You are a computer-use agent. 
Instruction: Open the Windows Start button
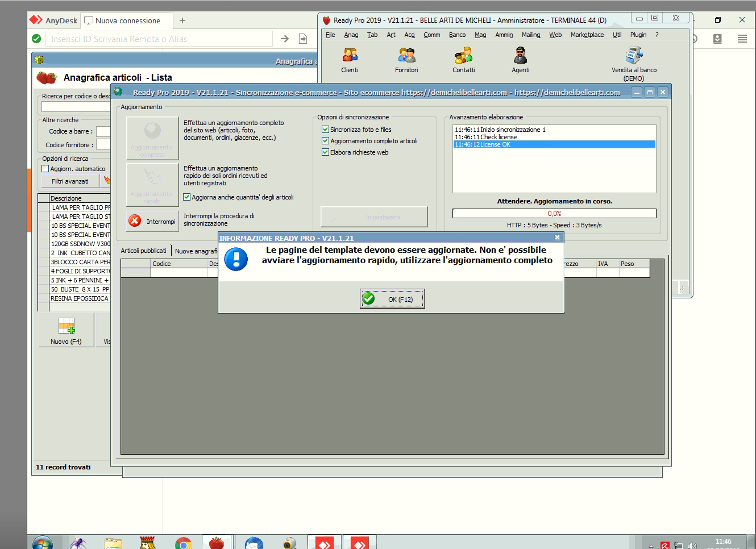pos(43,543)
